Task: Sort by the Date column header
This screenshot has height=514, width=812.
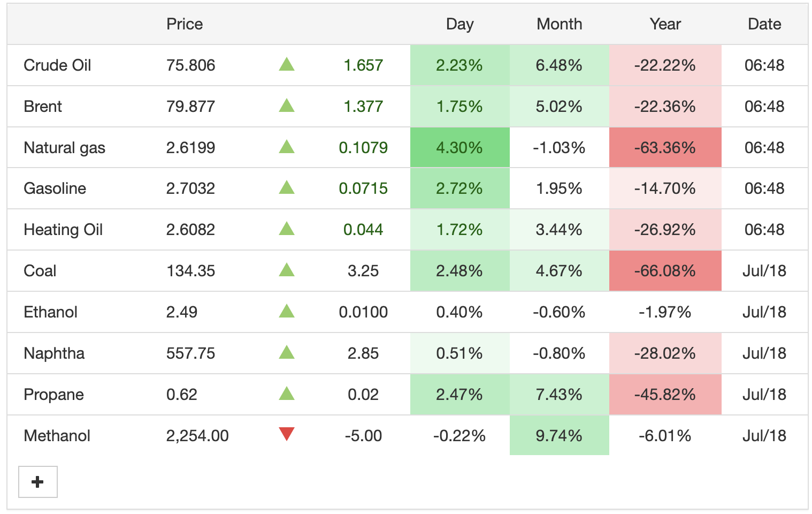Action: coord(764,24)
